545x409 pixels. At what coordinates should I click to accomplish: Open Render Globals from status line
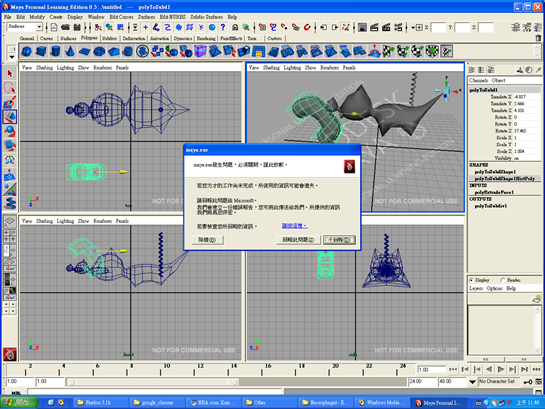(x=398, y=27)
